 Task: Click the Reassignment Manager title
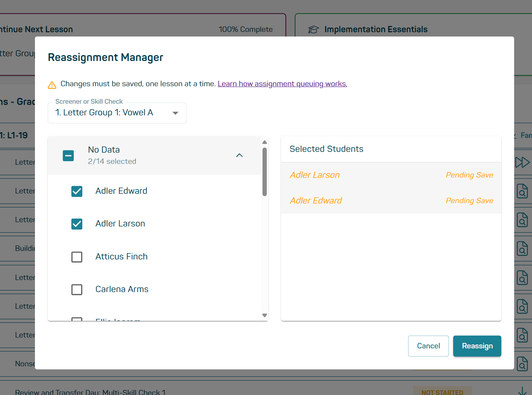[x=105, y=57]
